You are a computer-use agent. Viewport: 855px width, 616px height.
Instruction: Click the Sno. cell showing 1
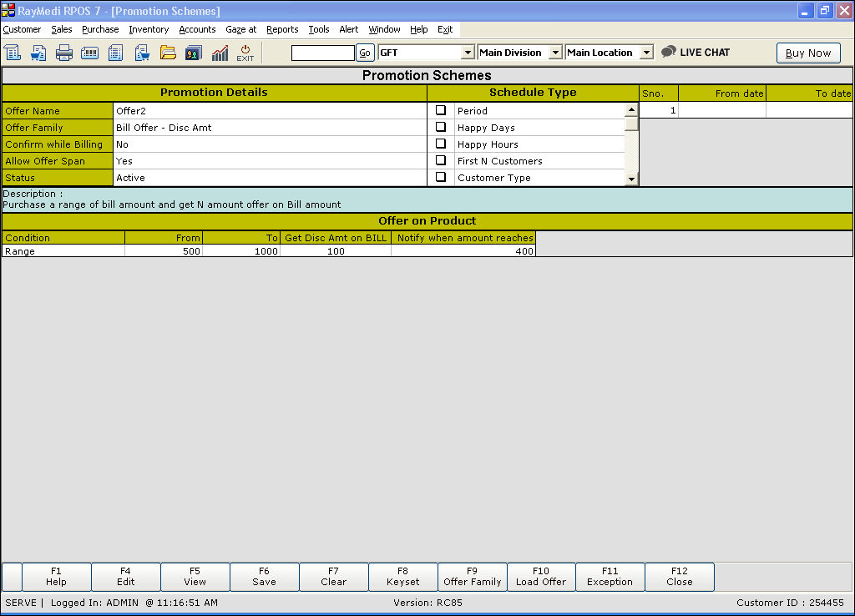[659, 110]
